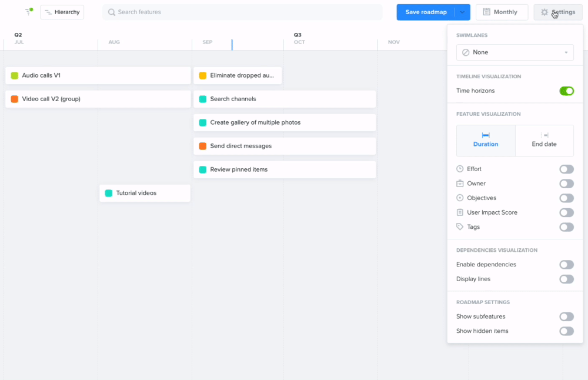Close the Settings panel via Settings button
The image size is (588, 380).
[x=558, y=12]
